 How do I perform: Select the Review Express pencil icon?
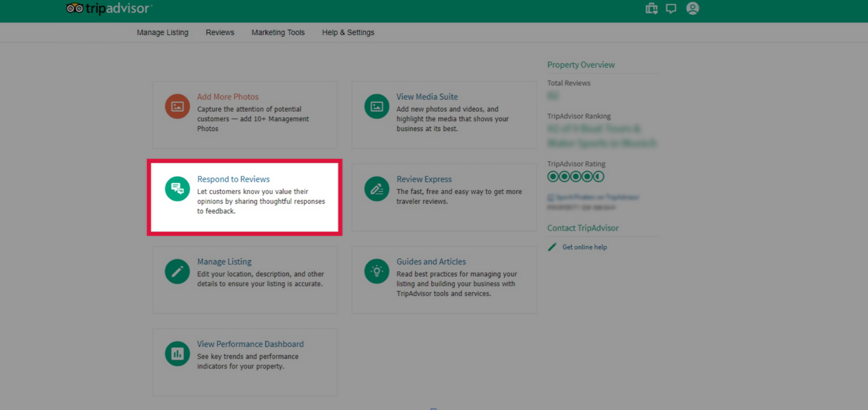pyautogui.click(x=376, y=188)
